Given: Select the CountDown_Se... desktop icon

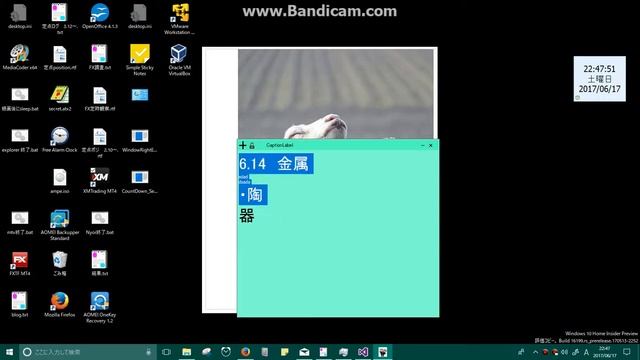Looking at the screenshot, I should tap(140, 181).
